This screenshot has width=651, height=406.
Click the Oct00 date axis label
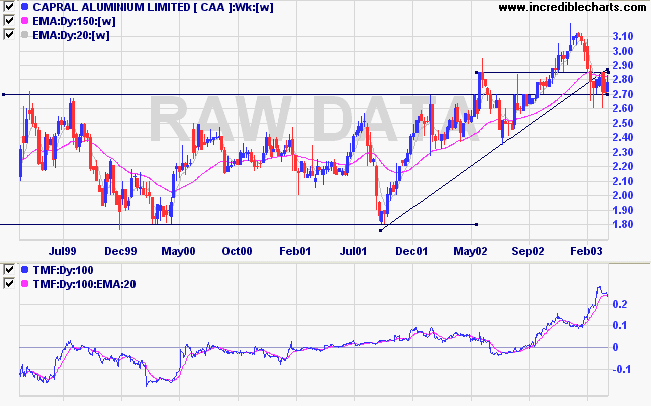[x=237, y=251]
